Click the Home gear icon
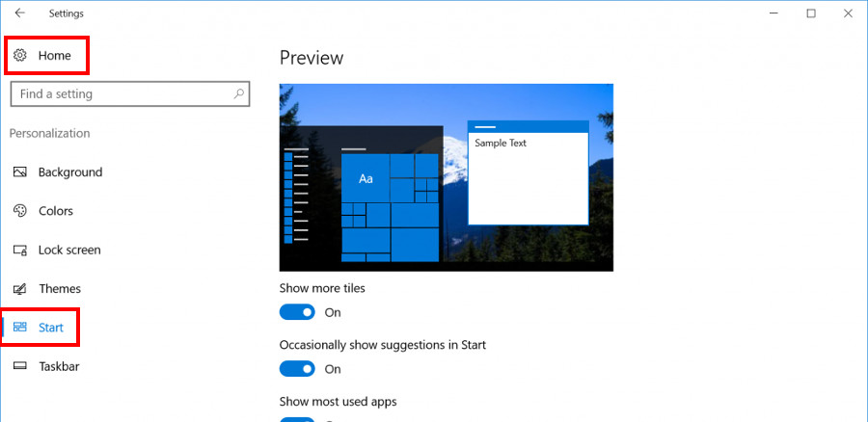This screenshot has height=422, width=868. (20, 55)
